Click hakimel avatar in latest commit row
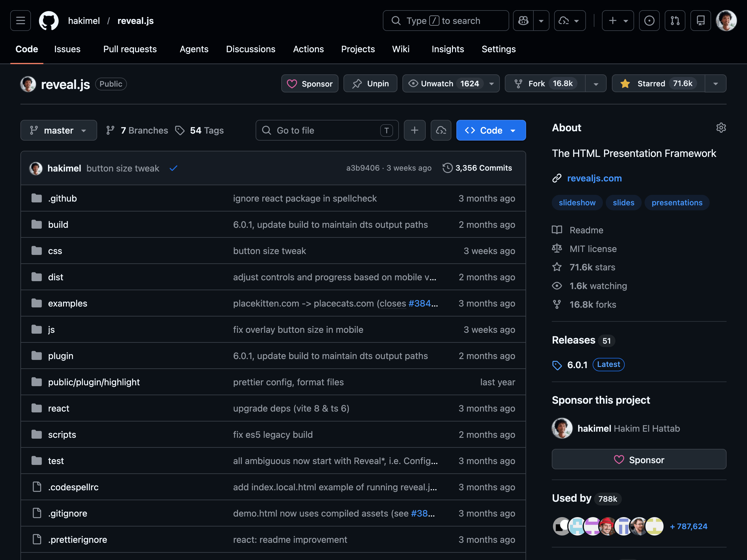The height and width of the screenshot is (560, 747). (x=36, y=168)
